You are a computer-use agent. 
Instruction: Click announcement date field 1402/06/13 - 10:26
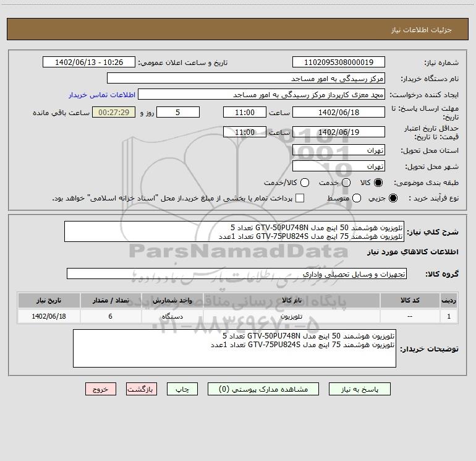tap(89, 62)
